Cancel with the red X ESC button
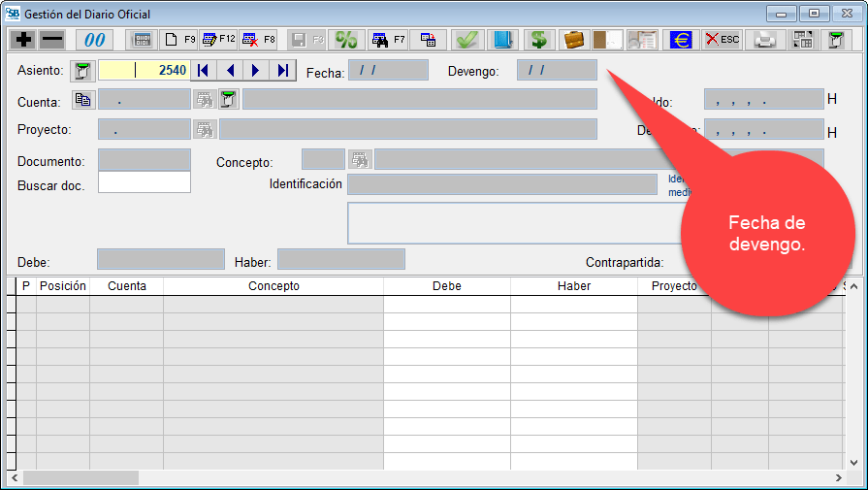868x490 pixels. (722, 40)
